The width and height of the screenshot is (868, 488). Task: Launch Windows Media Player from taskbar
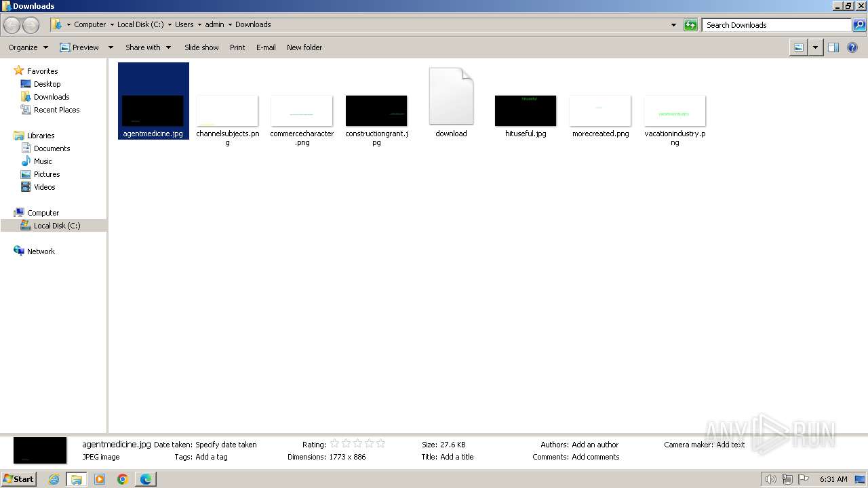pyautogui.click(x=100, y=479)
